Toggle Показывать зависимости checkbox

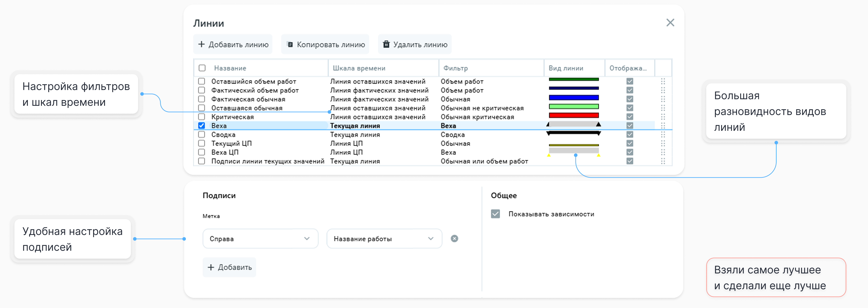click(495, 214)
